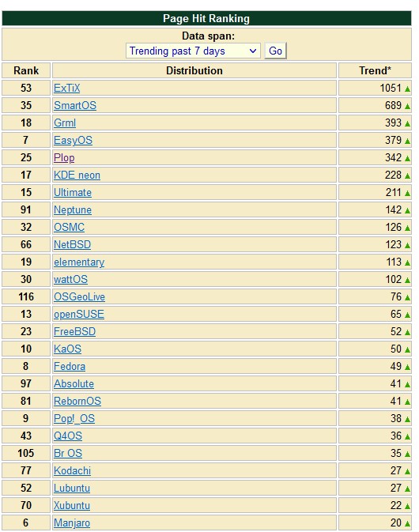
Task: Open the elementary distribution link
Action: click(79, 262)
